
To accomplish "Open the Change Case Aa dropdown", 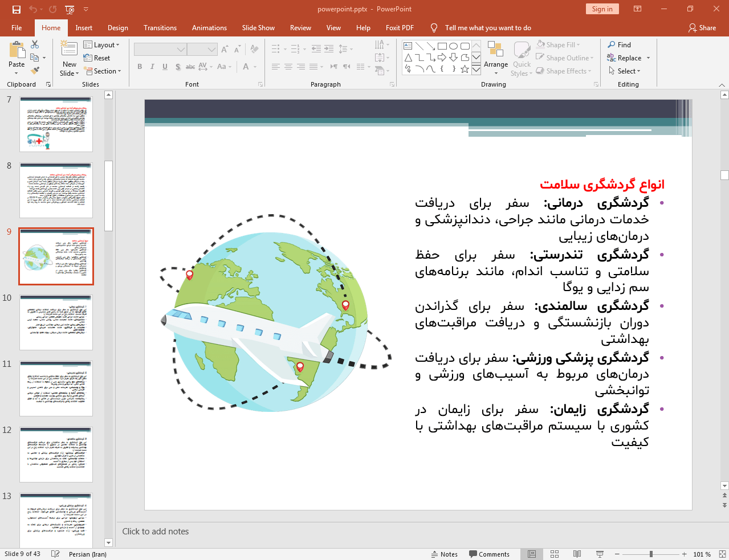I will point(224,67).
